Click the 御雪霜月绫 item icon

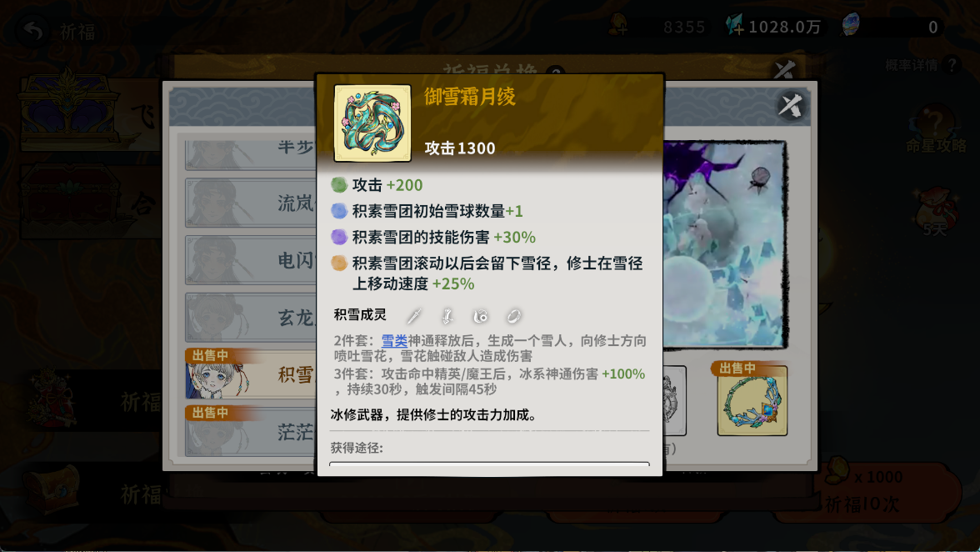pos(372,123)
